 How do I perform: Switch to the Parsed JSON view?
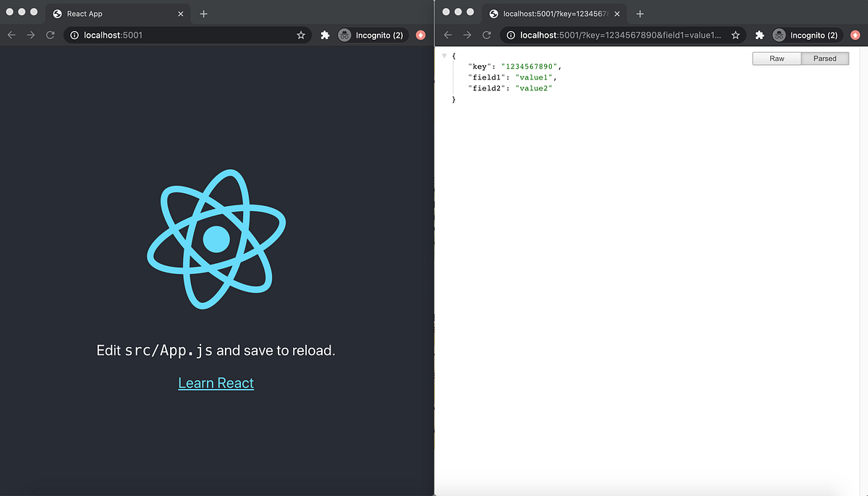point(825,59)
